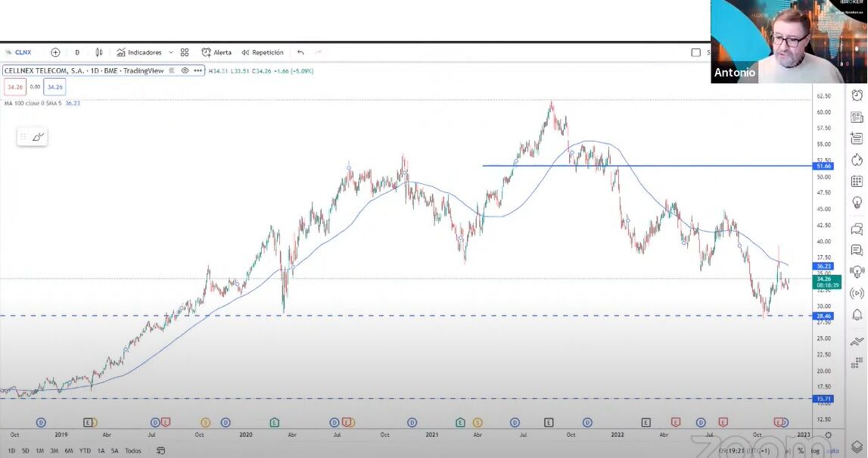Expand the chevron next to Indicadores
The width and height of the screenshot is (868, 458).
pos(171,52)
